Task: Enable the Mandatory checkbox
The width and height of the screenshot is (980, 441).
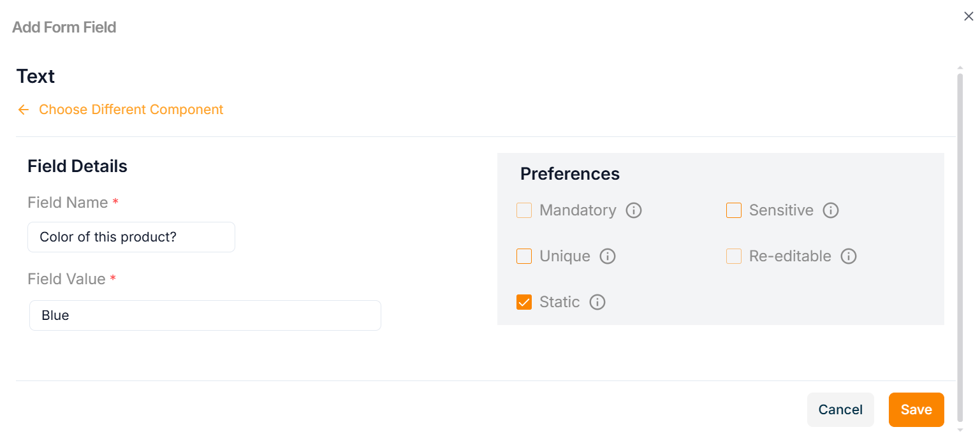Action: [x=524, y=210]
